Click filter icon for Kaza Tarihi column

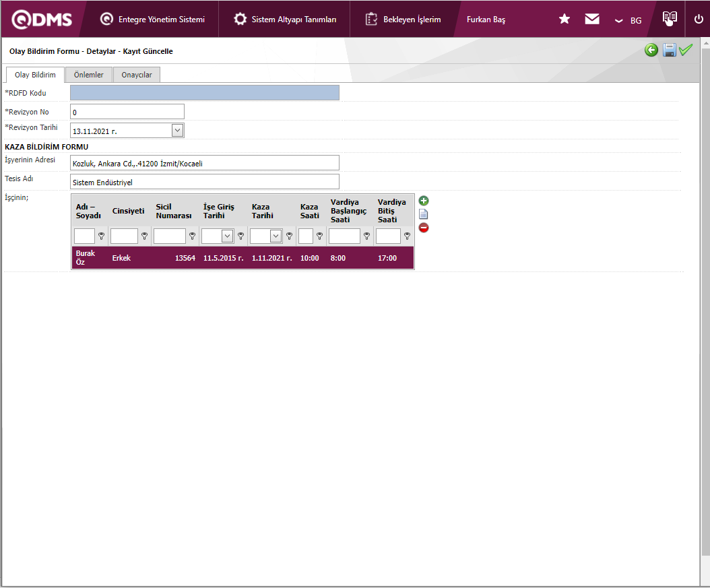coord(290,236)
